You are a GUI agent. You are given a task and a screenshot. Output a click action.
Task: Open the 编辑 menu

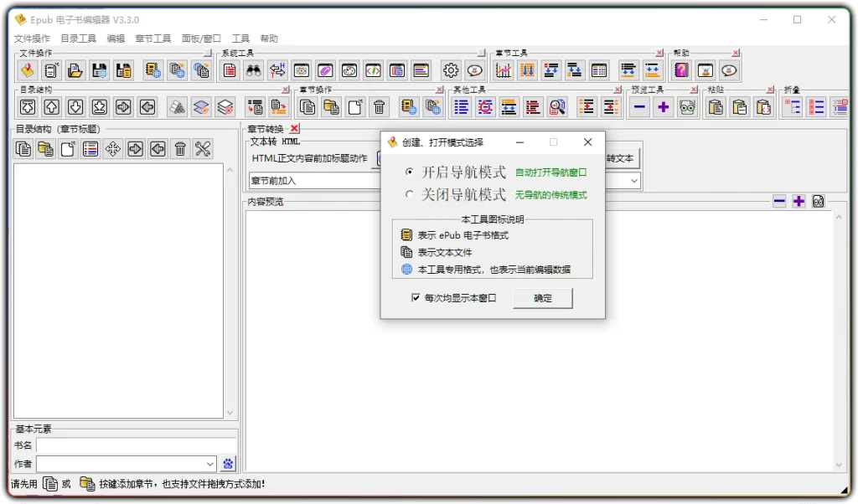pos(116,39)
